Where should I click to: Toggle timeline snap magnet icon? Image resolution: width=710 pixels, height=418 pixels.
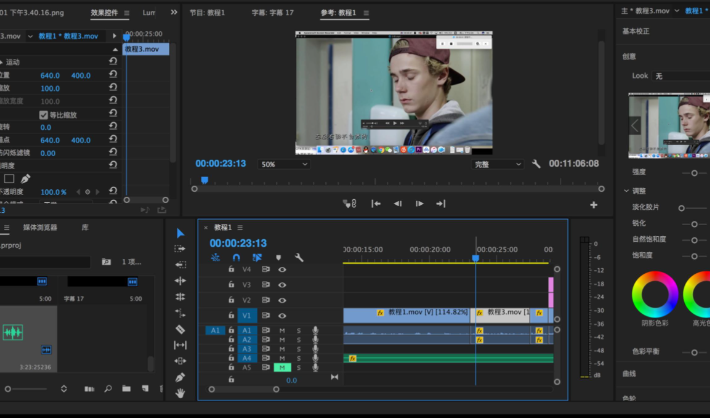pos(236,257)
